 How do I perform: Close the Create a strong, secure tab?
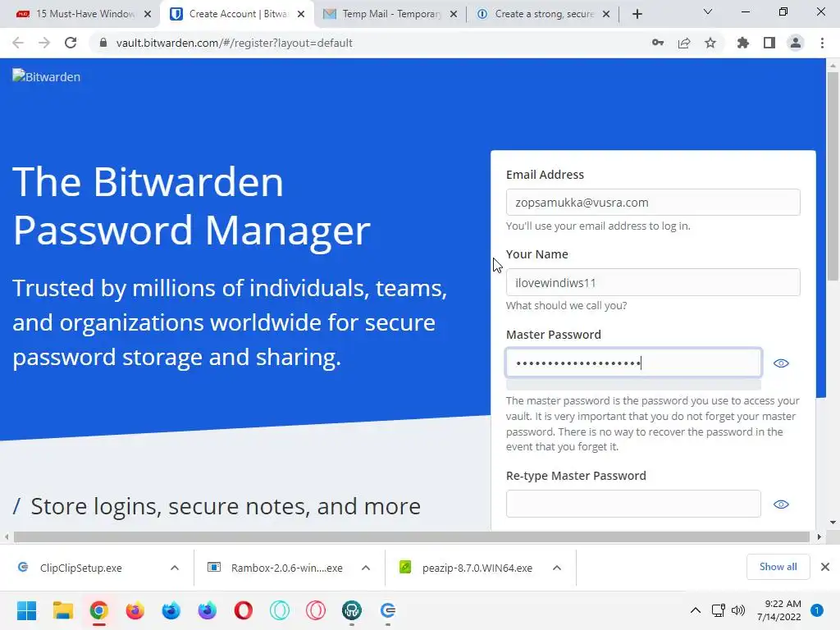point(606,15)
